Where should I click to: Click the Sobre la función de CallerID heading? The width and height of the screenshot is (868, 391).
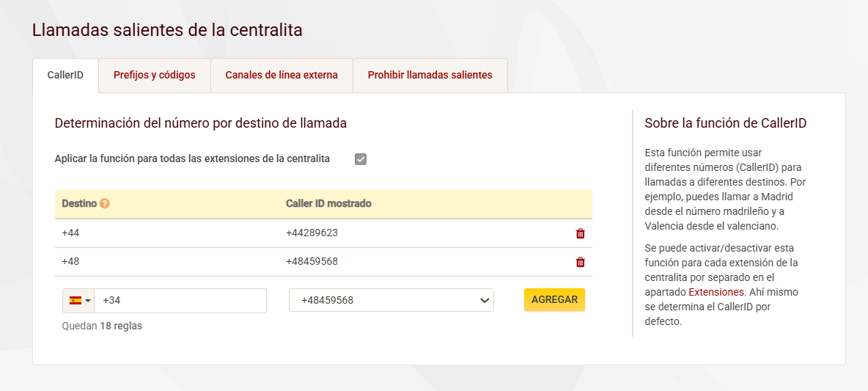coord(726,123)
